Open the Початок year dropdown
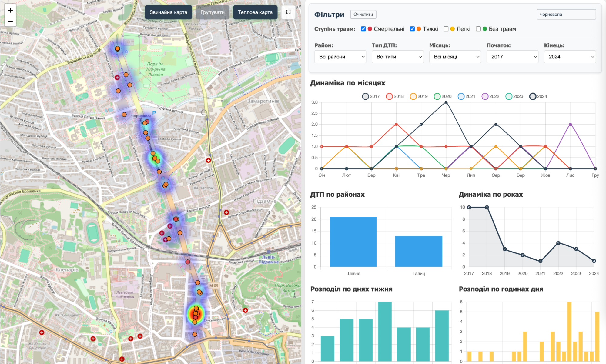This screenshot has width=606, height=364. (512, 57)
